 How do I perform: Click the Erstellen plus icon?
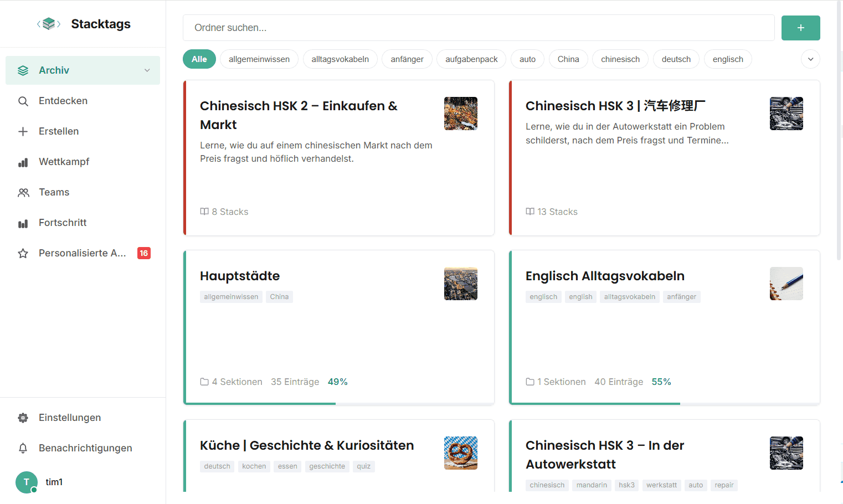point(23,131)
